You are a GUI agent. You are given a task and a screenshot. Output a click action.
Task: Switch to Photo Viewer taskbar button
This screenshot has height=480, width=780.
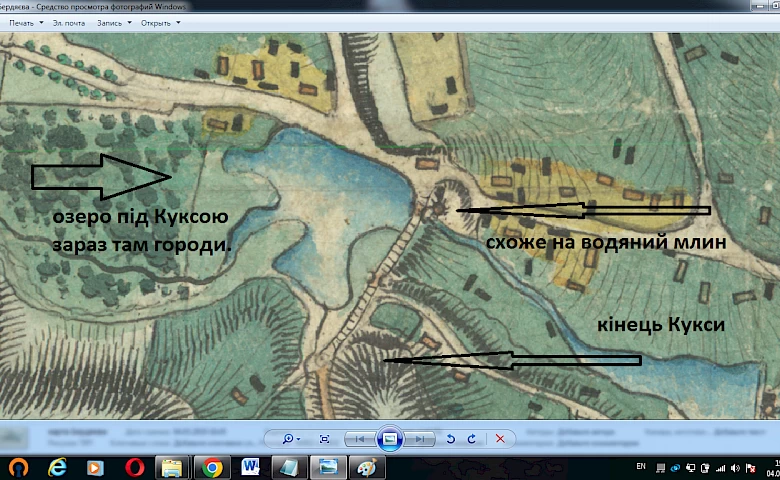328,468
